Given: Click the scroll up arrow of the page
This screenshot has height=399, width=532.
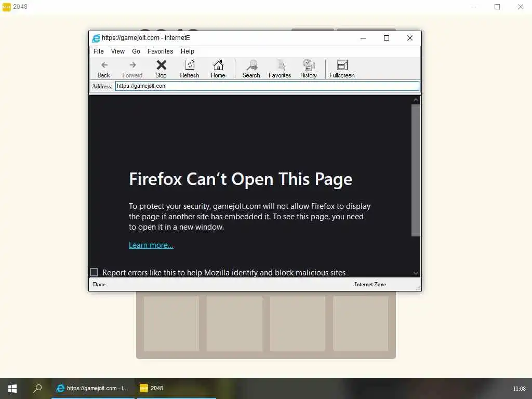Looking at the screenshot, I should (416, 100).
